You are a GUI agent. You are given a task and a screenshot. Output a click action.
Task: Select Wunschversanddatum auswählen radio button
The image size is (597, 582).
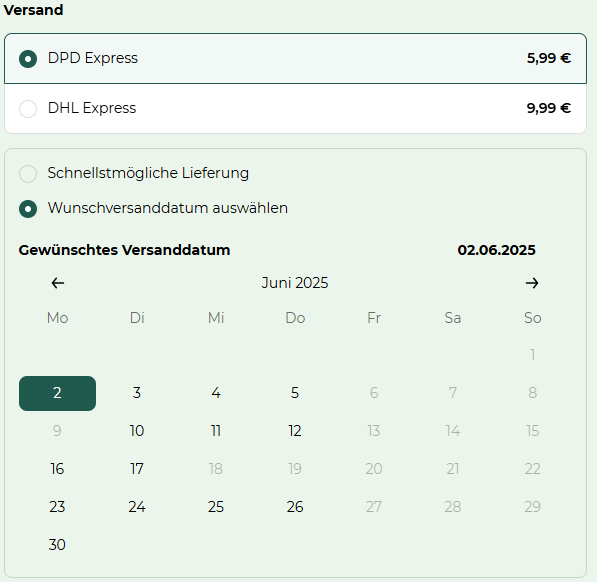[x=28, y=209]
